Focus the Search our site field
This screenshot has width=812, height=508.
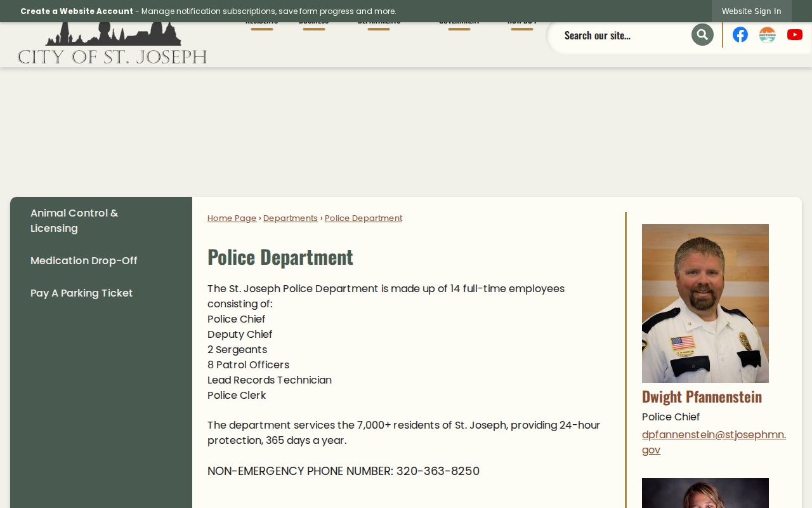(623, 35)
